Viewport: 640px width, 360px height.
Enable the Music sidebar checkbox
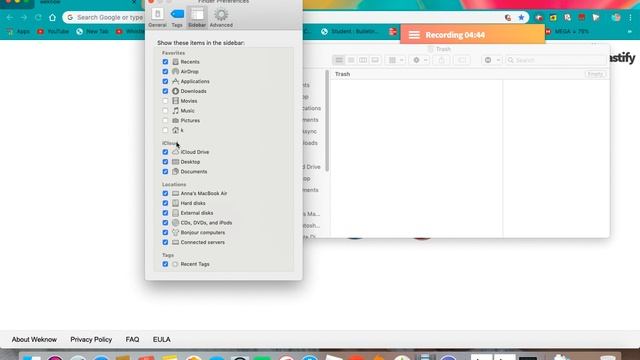coord(165,111)
